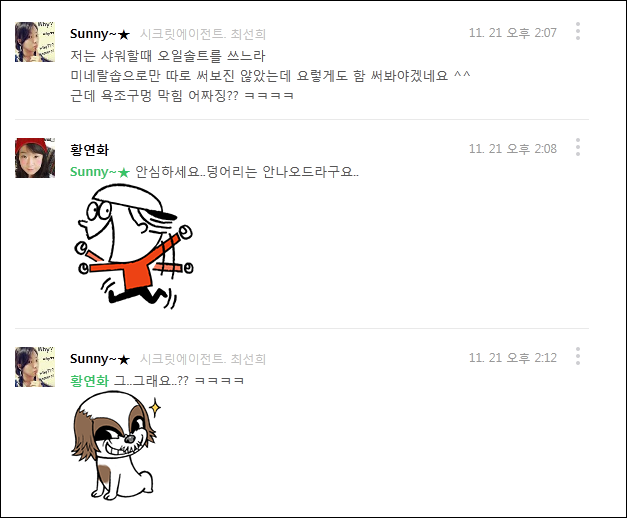Open Sunny~★ avatar in first comment
Image resolution: width=627 pixels, height=518 pixels.
pos(35,42)
